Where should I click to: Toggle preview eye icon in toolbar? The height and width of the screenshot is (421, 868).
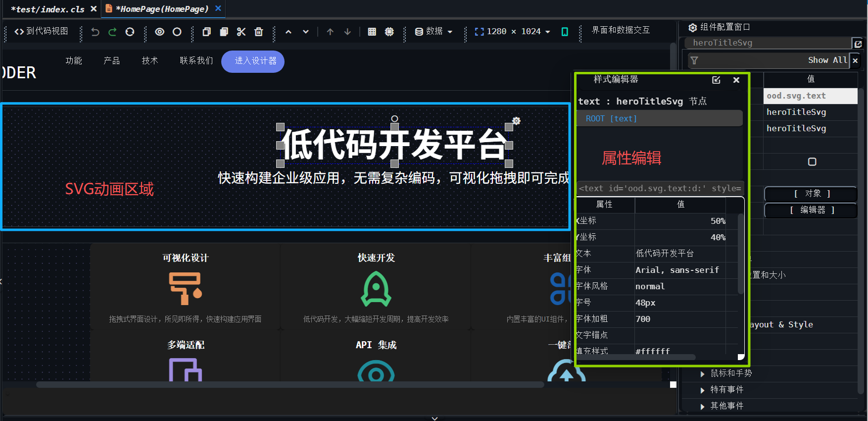pos(159,32)
